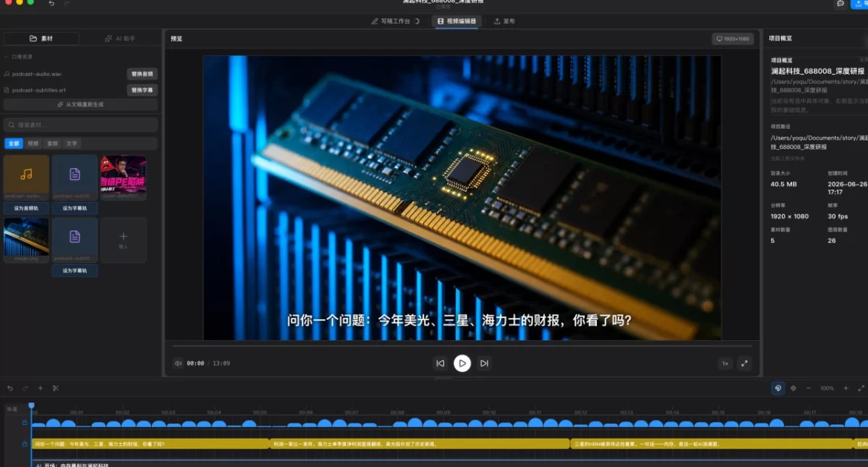Toggle the subtitle track lock icon
Viewport: 868px width, 467px height.
tap(25, 443)
